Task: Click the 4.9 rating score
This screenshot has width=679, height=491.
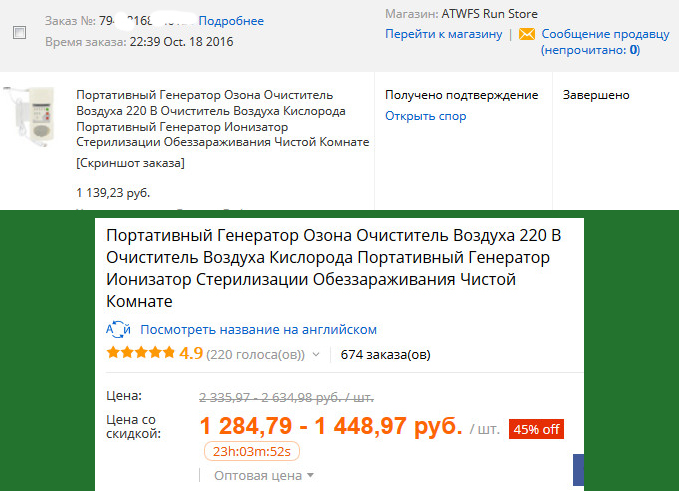Action: tap(191, 353)
